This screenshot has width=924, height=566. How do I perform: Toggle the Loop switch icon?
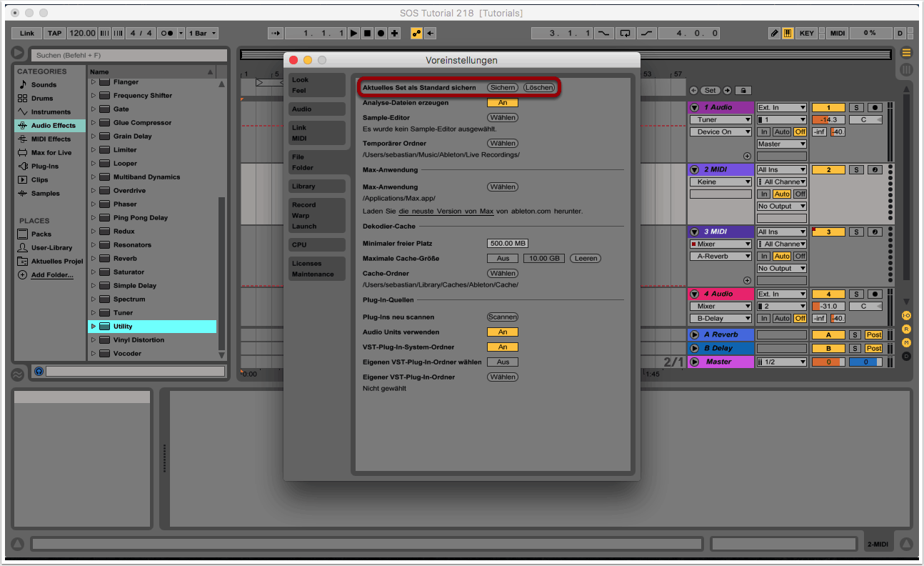click(x=626, y=34)
